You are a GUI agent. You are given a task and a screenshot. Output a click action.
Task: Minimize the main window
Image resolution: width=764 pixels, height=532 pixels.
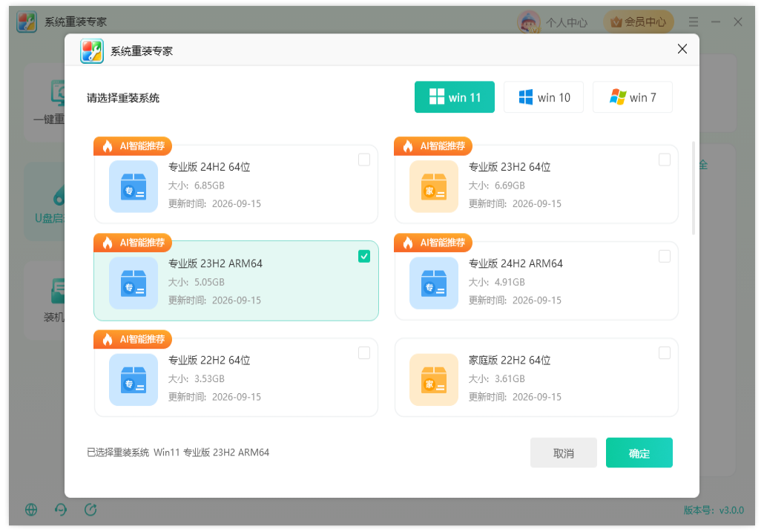[x=715, y=22]
